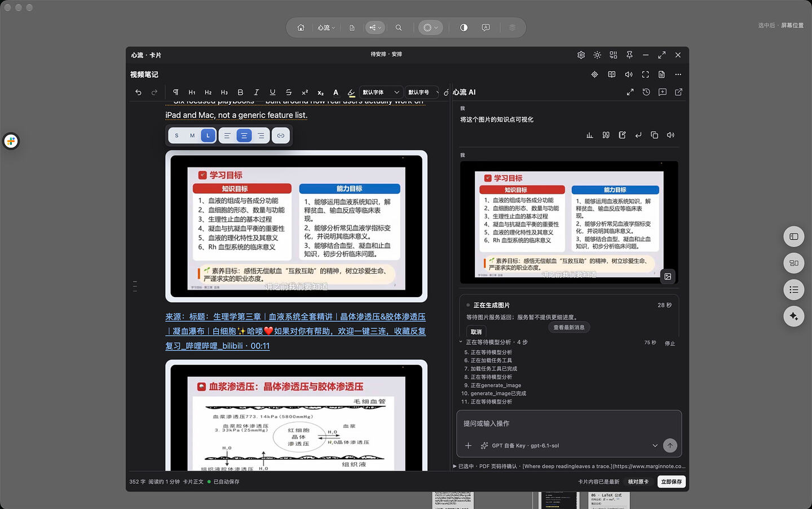Click the 停止 button beside 75 秒
The width and height of the screenshot is (812, 509).
670,343
